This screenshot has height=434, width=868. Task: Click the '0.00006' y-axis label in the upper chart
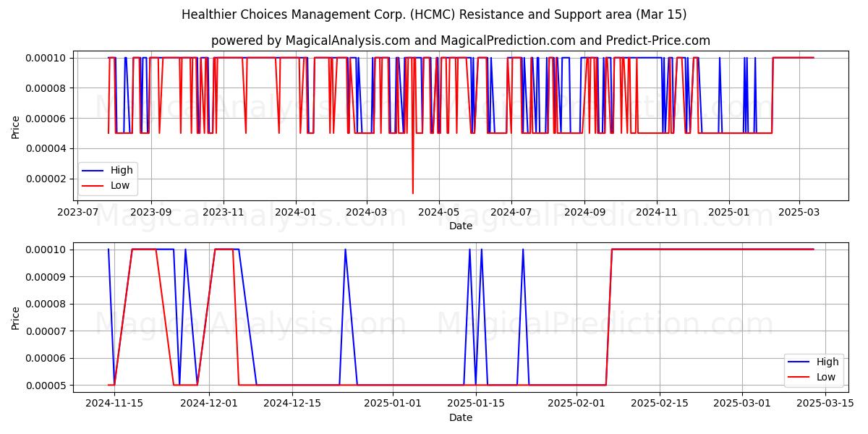[45, 119]
